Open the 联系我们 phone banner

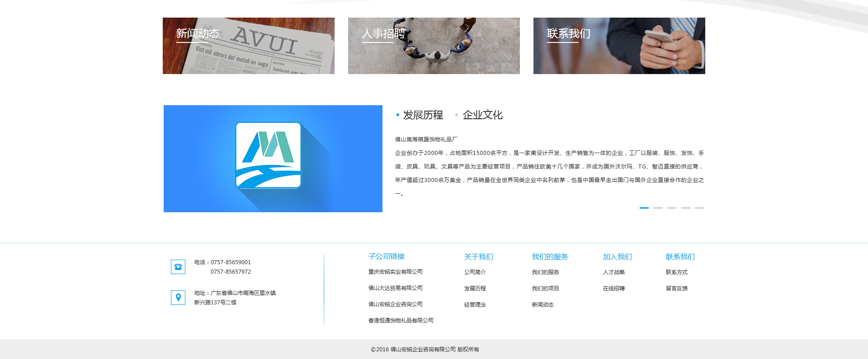(x=619, y=46)
